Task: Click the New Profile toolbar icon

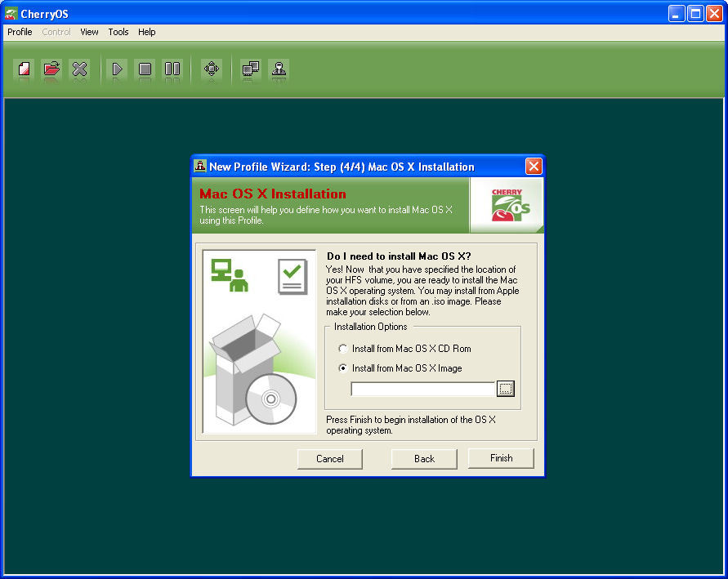Action: tap(25, 69)
